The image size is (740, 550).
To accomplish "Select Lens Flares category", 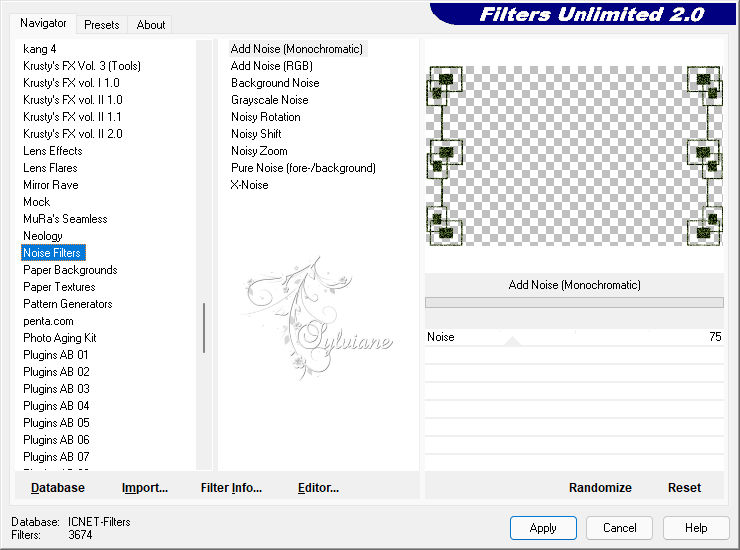I will [x=50, y=168].
